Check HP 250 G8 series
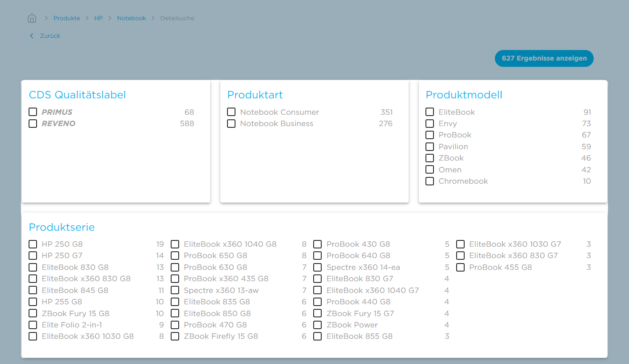629x364 pixels. coord(33,244)
